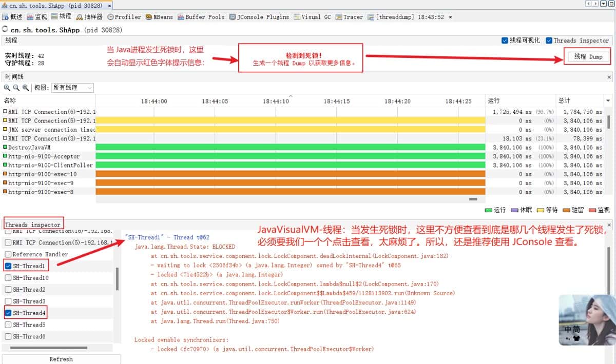Check the SH-Thread5 checkbox
Screen dimensions: 616x364
click(8, 325)
